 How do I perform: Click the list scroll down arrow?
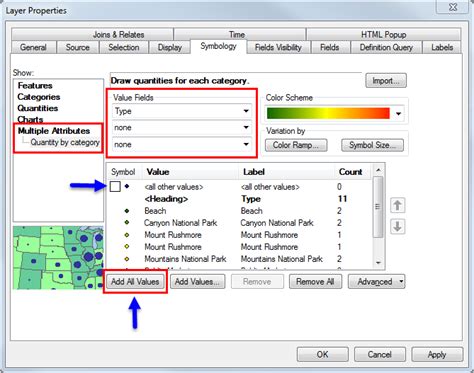tap(378, 263)
